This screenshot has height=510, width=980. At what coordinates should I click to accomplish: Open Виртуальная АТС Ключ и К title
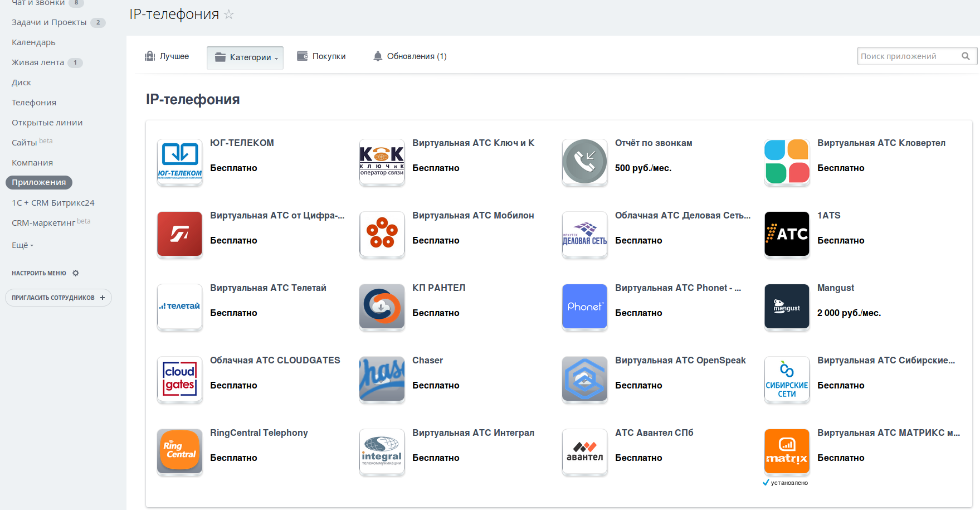point(473,143)
